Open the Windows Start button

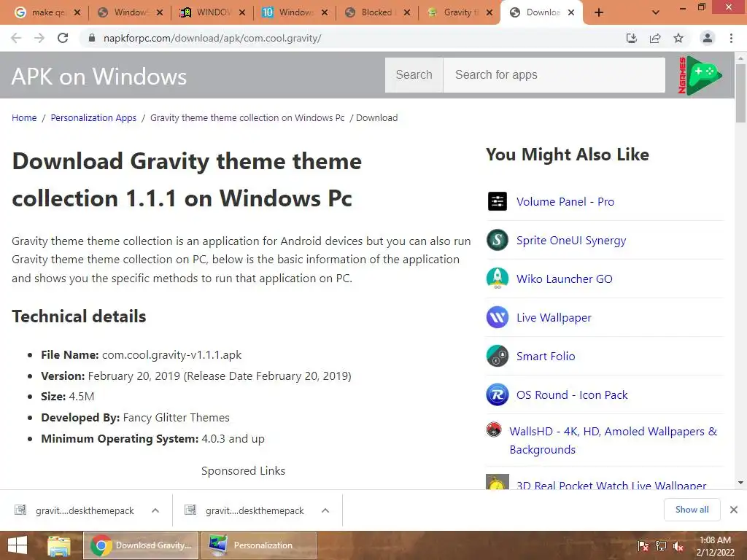(x=18, y=545)
